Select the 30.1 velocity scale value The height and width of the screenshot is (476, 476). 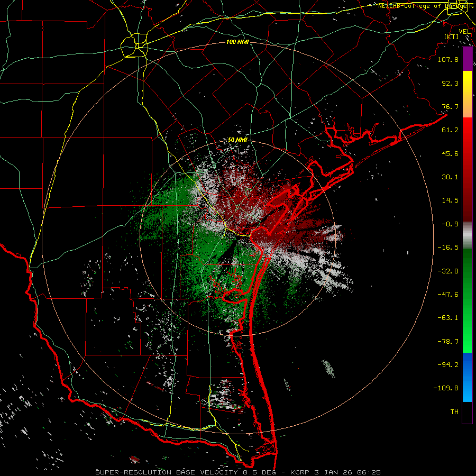pyautogui.click(x=450, y=177)
